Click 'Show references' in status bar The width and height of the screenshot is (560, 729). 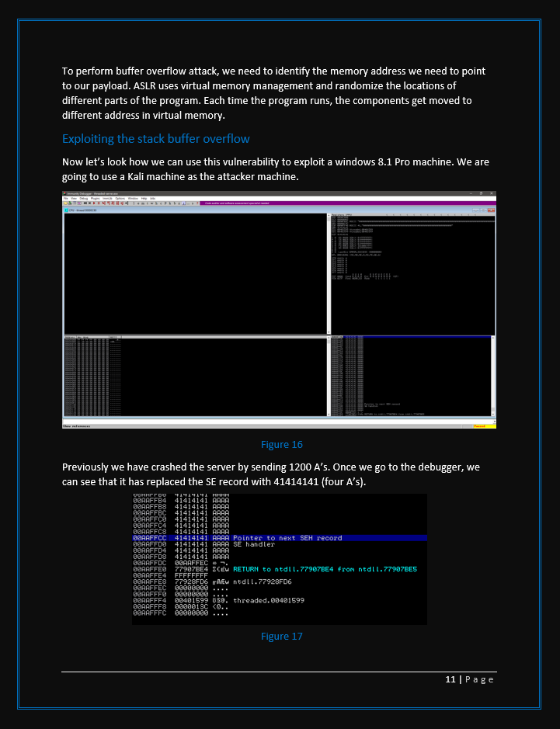[76, 426]
